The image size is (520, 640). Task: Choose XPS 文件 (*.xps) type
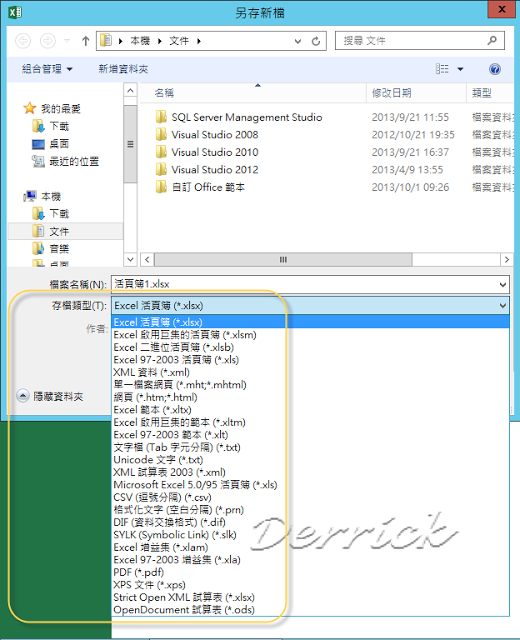[x=311, y=585]
